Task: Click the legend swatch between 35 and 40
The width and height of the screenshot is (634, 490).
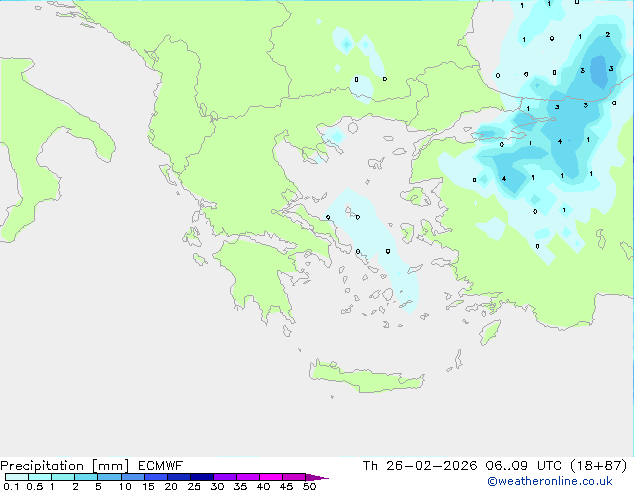Action: pyautogui.click(x=247, y=477)
